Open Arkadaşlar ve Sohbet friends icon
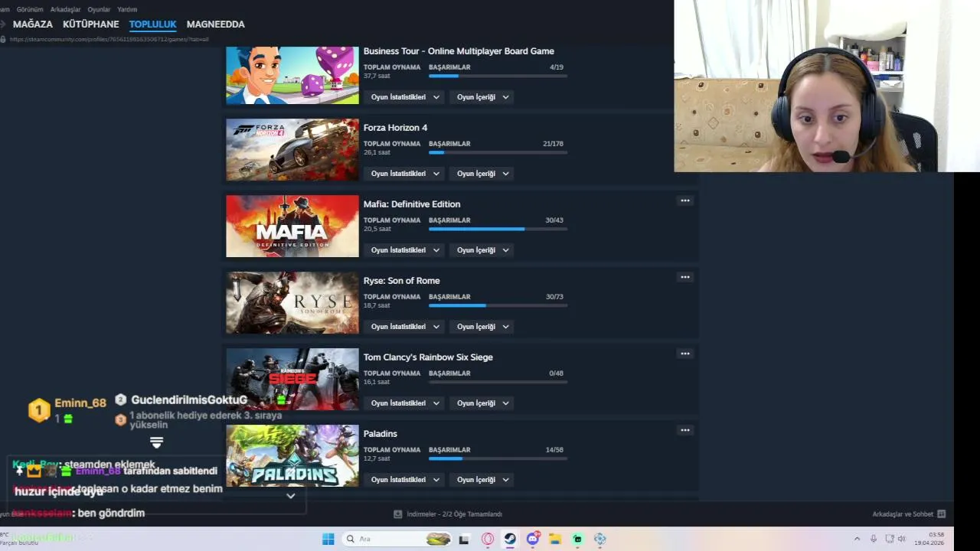The width and height of the screenshot is (980, 551). 942,514
